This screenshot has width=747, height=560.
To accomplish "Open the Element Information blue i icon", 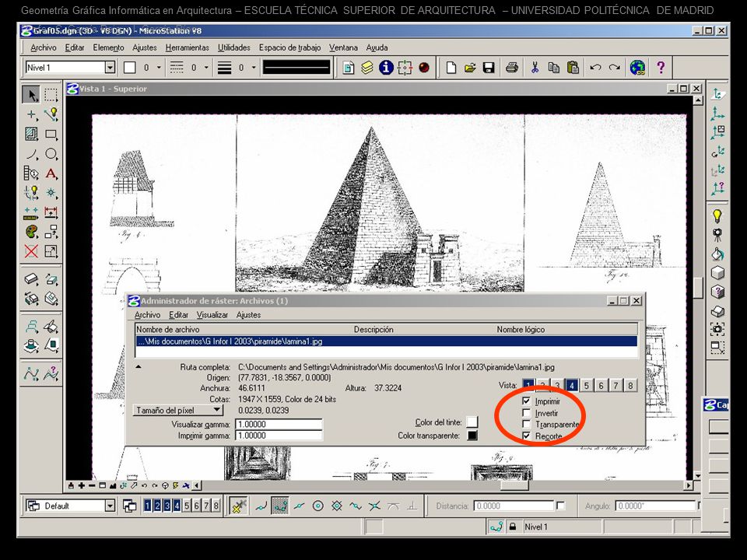I will (386, 68).
